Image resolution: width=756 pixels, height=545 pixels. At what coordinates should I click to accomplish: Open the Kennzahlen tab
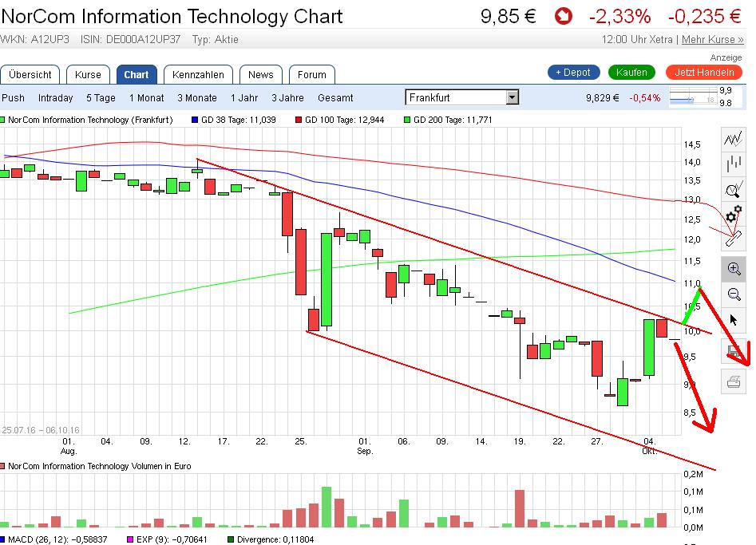(x=198, y=75)
